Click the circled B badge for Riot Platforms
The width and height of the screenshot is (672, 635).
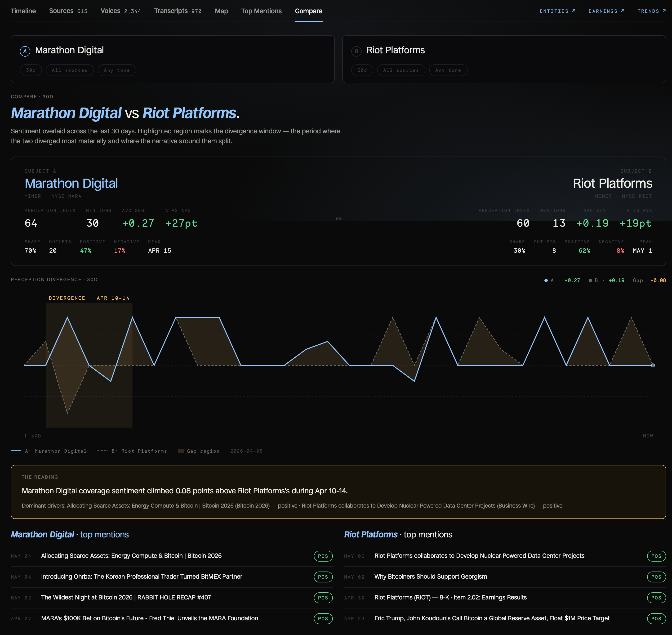pyautogui.click(x=356, y=51)
